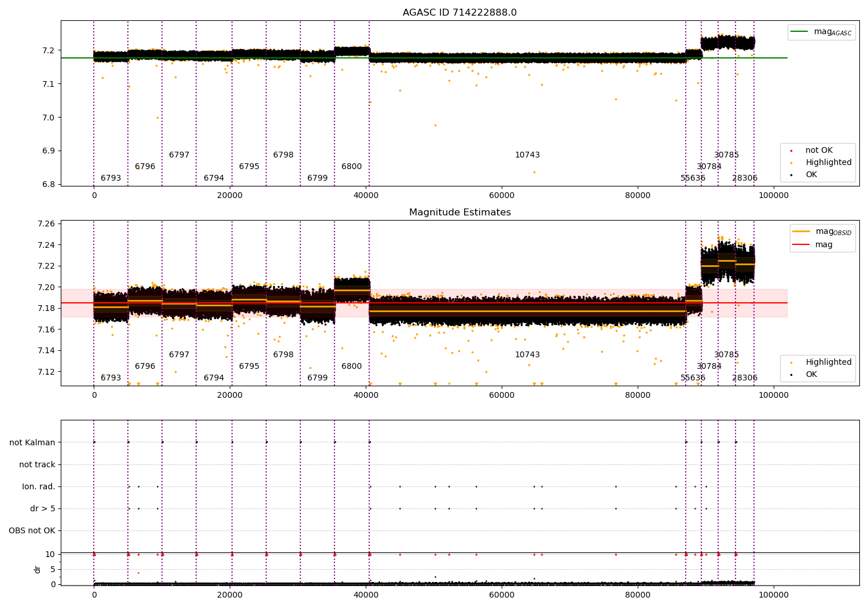Click the 7.2 y-axis tick of top plot
868x608 pixels.
49,51
